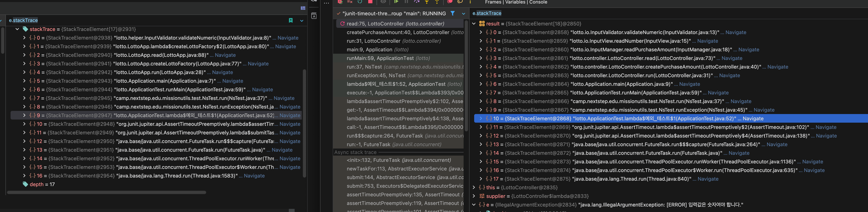
Task: Toggle the thread filter funnel icon
Action: coord(453,14)
